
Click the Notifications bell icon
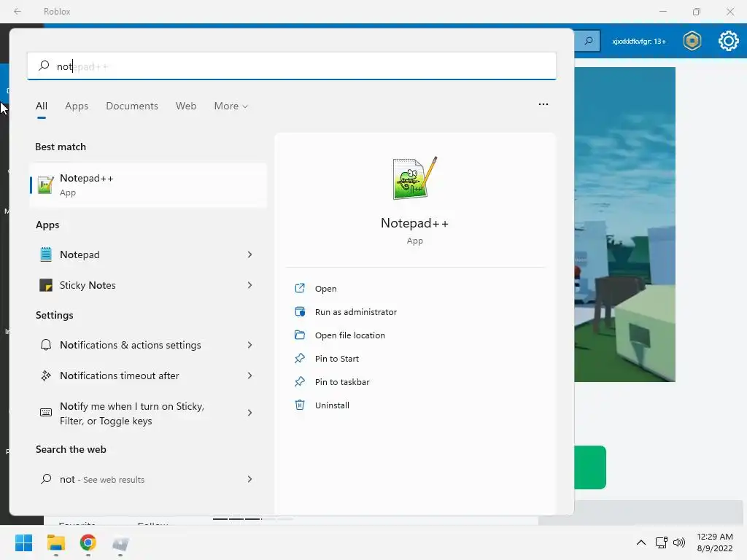[46, 345]
